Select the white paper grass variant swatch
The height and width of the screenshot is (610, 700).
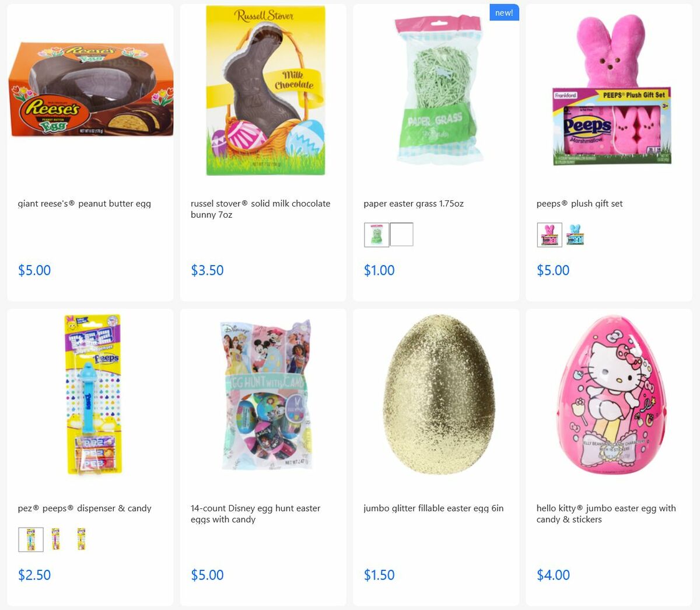tap(402, 234)
